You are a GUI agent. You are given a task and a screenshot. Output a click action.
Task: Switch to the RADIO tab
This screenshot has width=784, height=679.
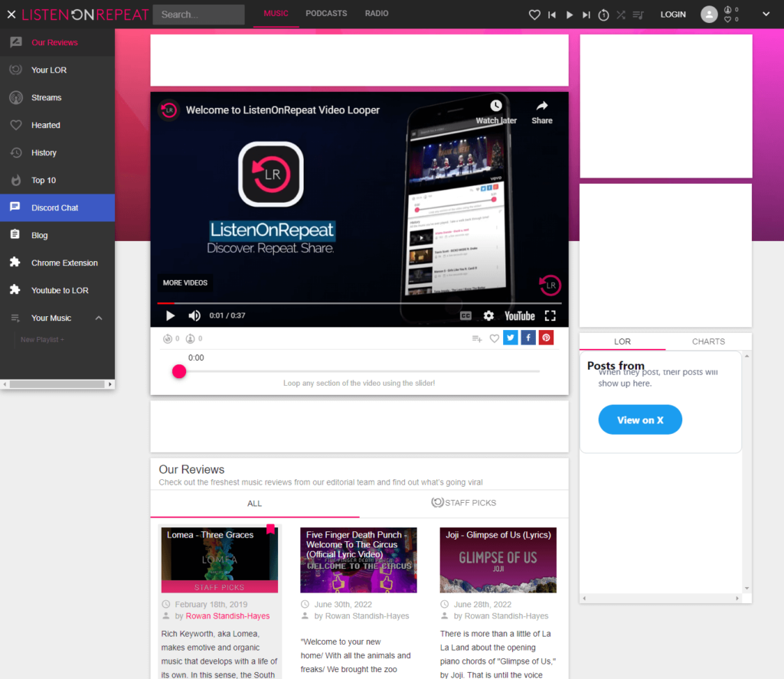point(377,14)
